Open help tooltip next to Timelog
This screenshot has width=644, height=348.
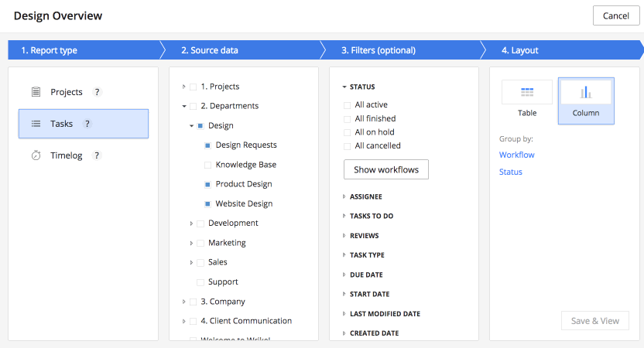click(x=97, y=155)
